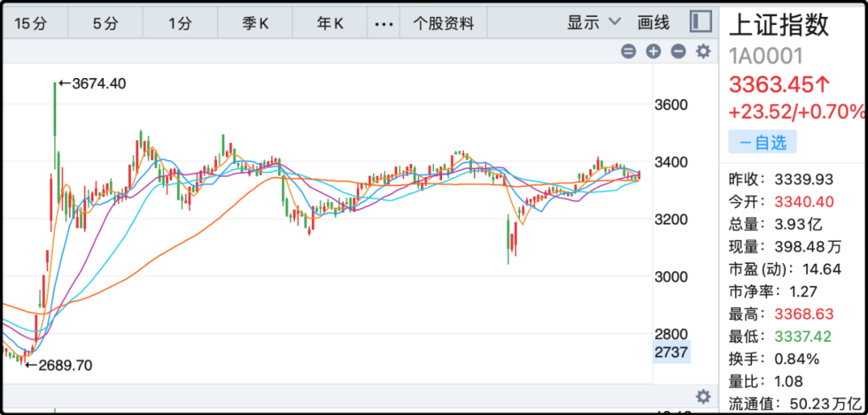Click the 2689.70 low price marker
Screen dimensions: 868x415
point(59,365)
